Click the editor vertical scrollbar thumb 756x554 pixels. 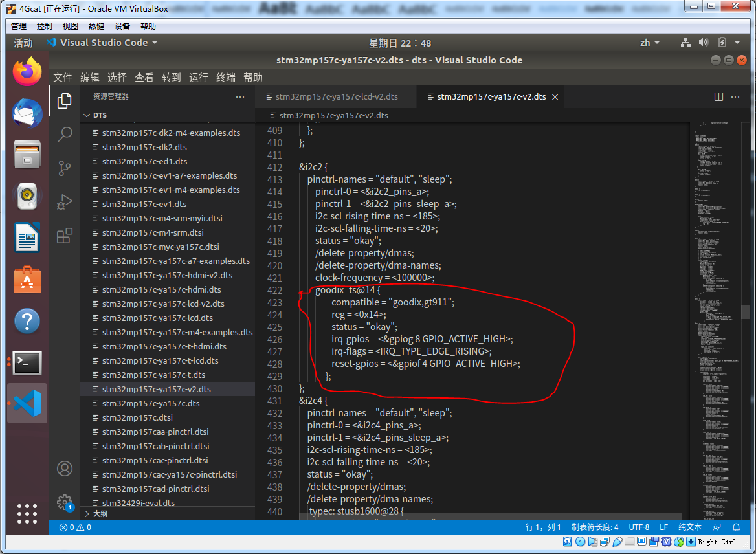pyautogui.click(x=746, y=311)
